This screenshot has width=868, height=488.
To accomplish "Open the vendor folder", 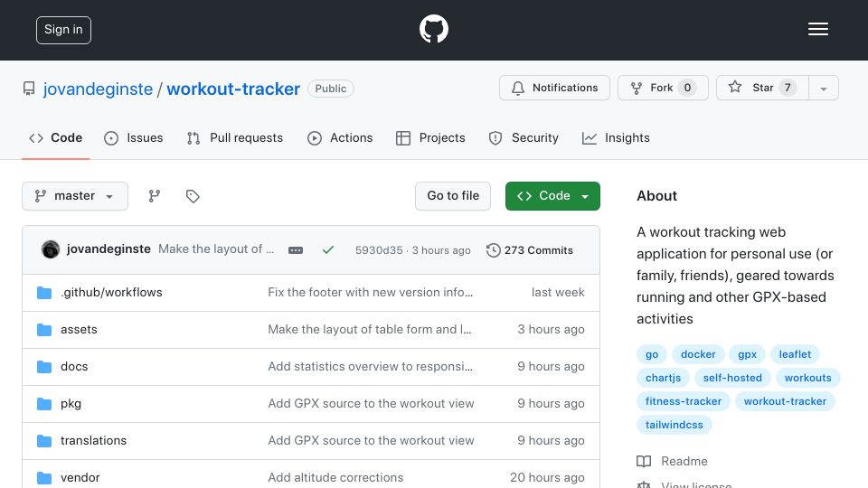I will tap(80, 477).
